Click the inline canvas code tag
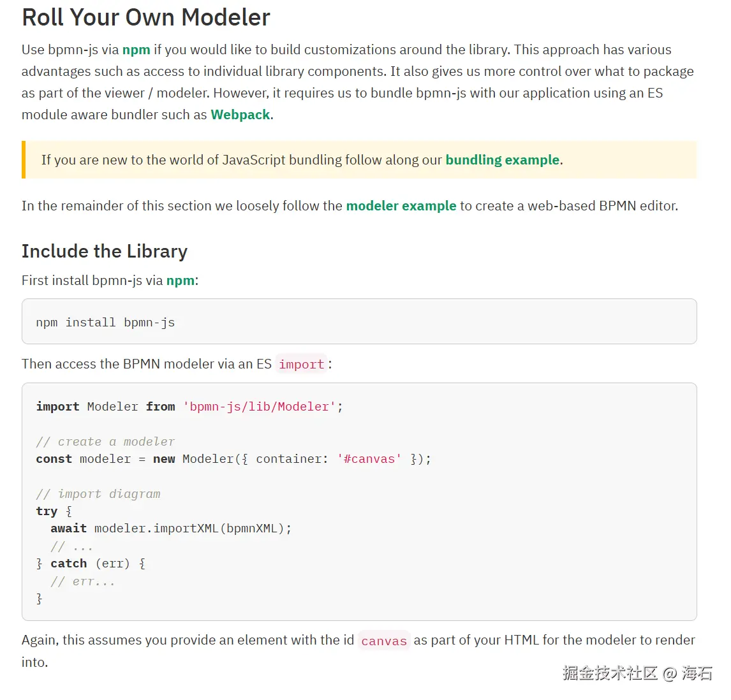Viewport: 731px width, 700px height. coord(383,641)
